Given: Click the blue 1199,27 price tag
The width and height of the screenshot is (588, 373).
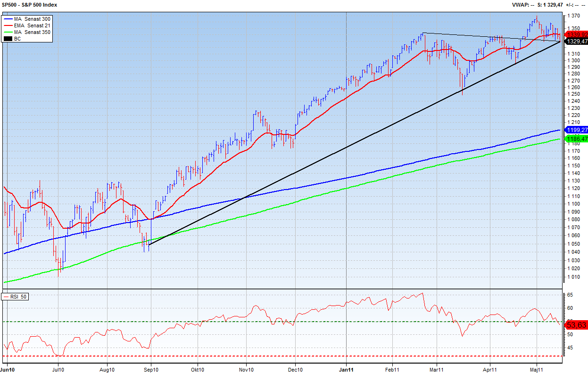Looking at the screenshot, I should click(x=576, y=130).
